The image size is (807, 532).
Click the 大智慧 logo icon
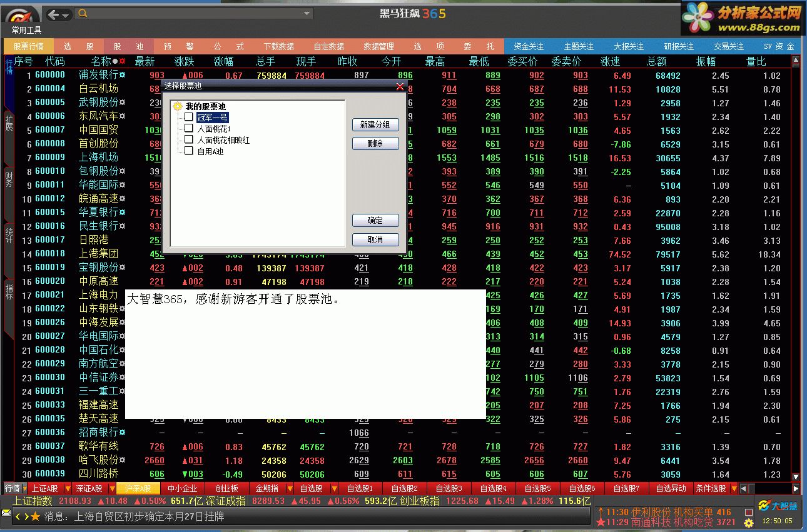coord(778,505)
